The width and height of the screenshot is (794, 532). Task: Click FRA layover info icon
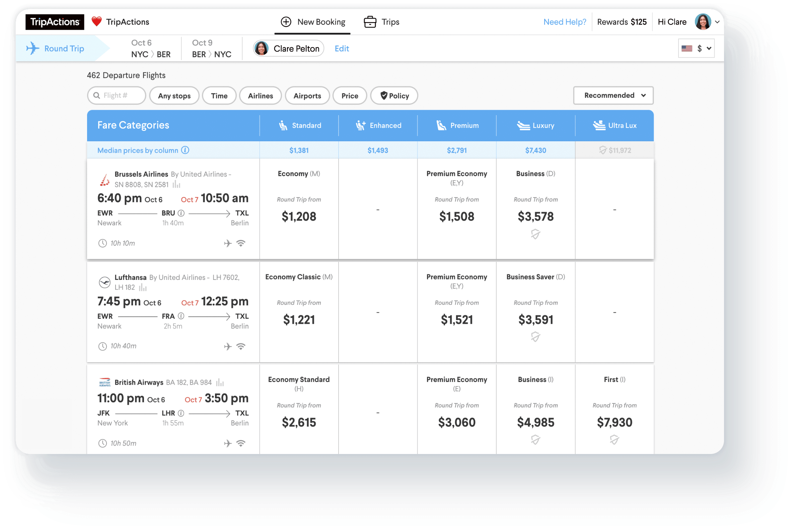coord(181,316)
